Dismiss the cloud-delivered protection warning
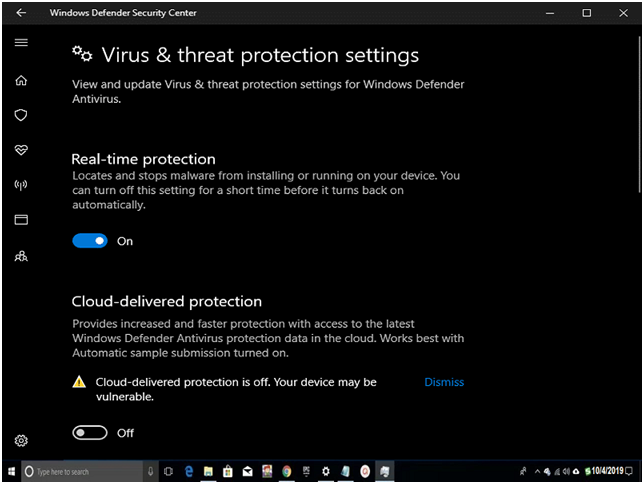The width and height of the screenshot is (644, 484). click(x=444, y=382)
